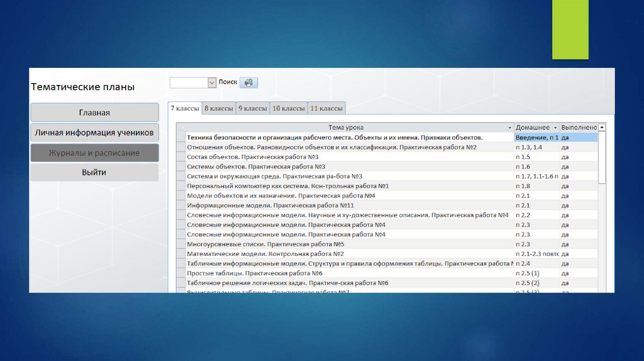Open the Главная page
Screen dimensions: 644x361
pyautogui.click(x=94, y=113)
